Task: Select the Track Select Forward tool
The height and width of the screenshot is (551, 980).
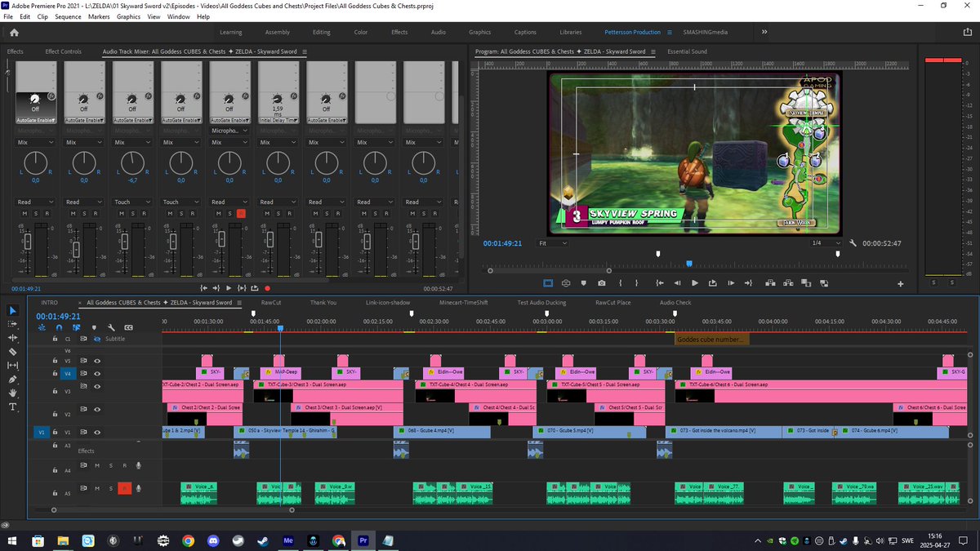Action: pos(13,324)
